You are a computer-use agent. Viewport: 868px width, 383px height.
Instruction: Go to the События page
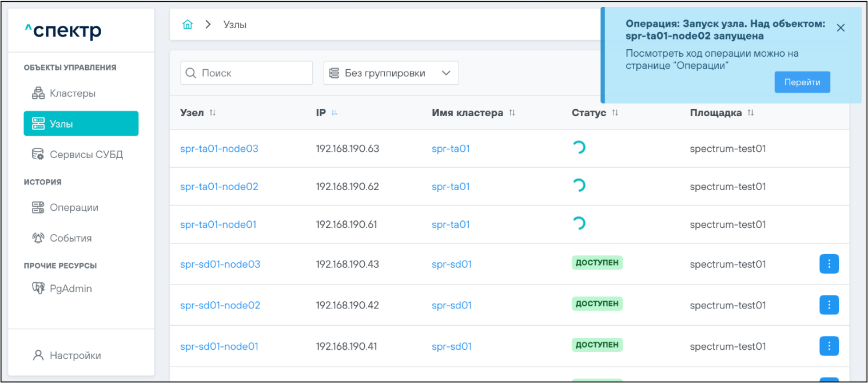[70, 238]
